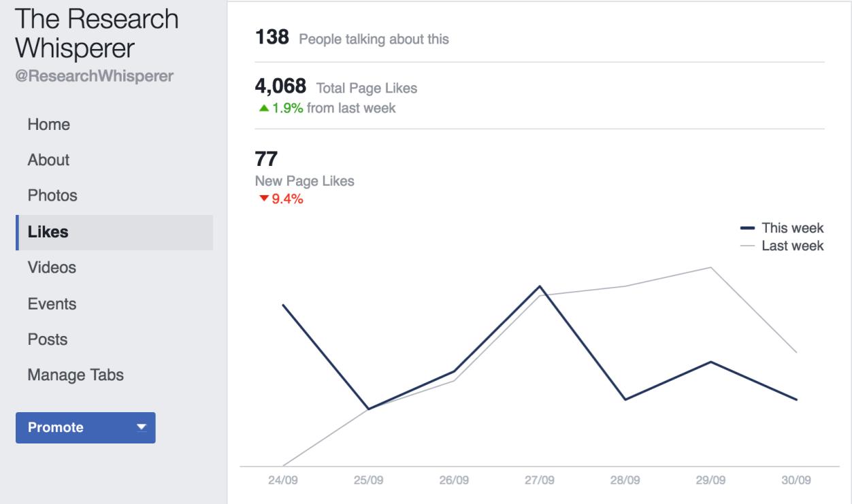Image resolution: width=852 pixels, height=504 pixels.
Task: Switch to the Videos section
Action: 51,267
